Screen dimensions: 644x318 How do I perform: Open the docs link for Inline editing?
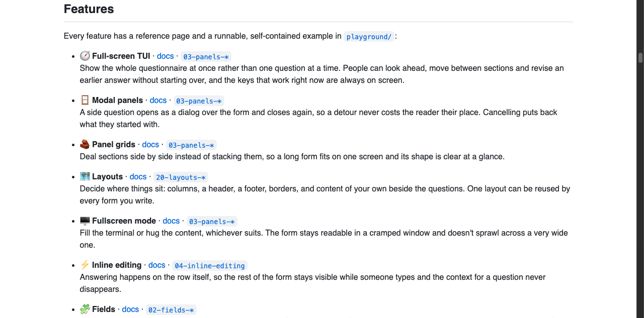click(x=157, y=265)
